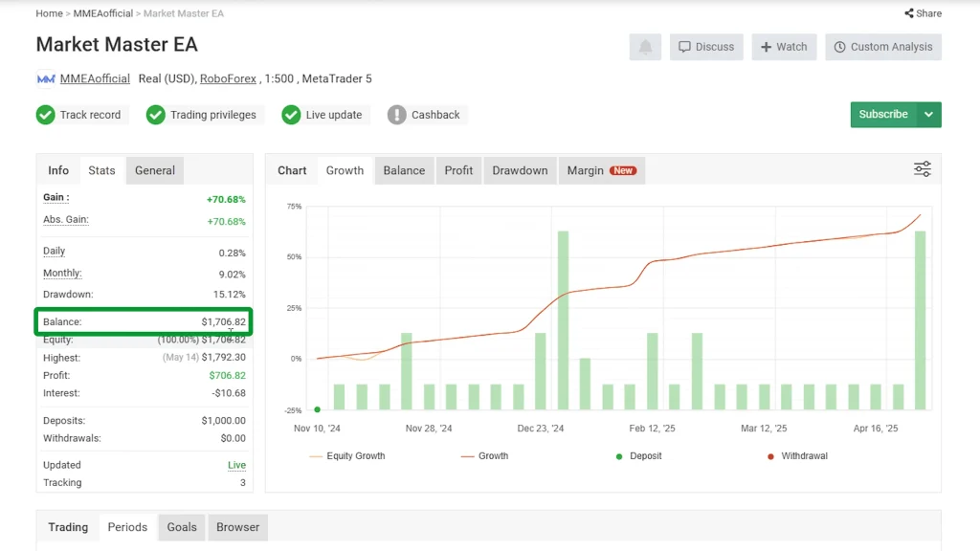Click the tallest green bar near Apr 16
The image size is (980, 551).
920,320
